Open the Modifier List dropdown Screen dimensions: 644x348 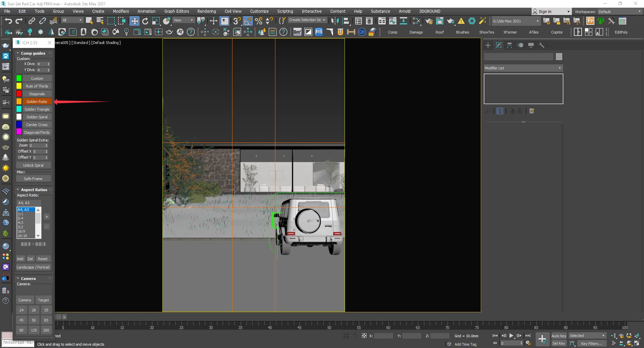523,68
